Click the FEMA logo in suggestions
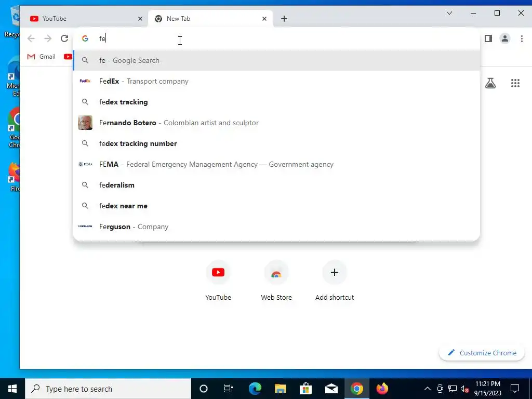This screenshot has width=532, height=399. click(85, 164)
